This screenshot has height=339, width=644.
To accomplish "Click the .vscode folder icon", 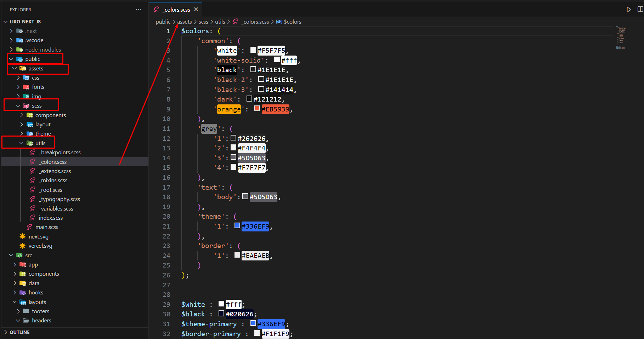I will (19, 40).
